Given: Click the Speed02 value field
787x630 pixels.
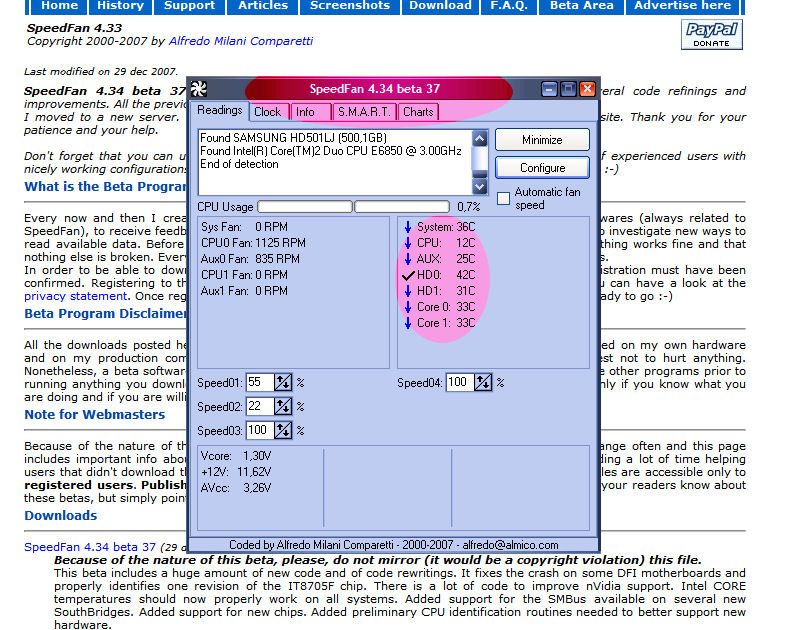Looking at the screenshot, I should [260, 406].
